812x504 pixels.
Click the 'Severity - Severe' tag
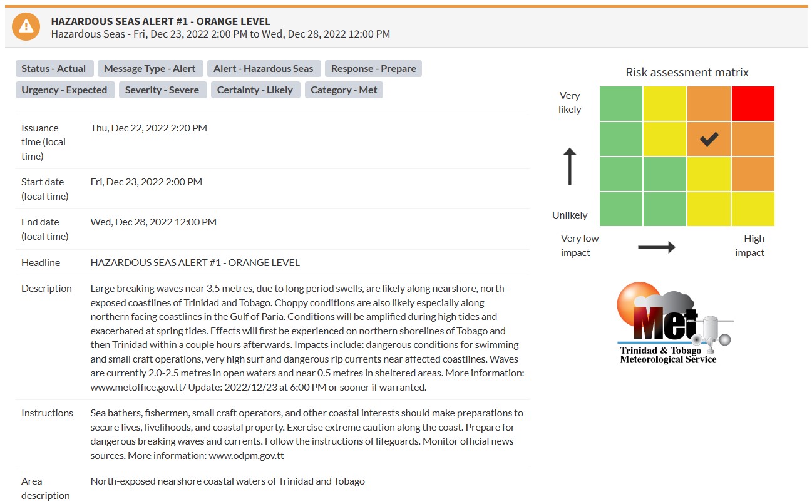162,90
